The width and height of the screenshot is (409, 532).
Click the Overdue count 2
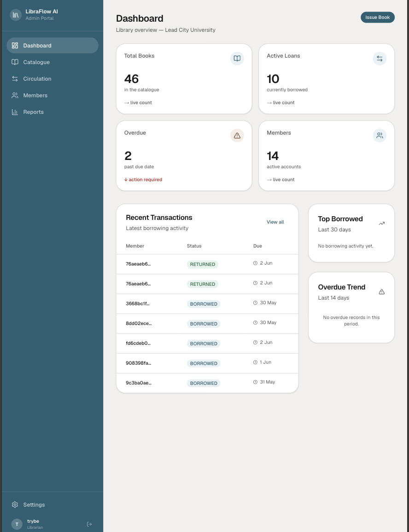tap(128, 156)
